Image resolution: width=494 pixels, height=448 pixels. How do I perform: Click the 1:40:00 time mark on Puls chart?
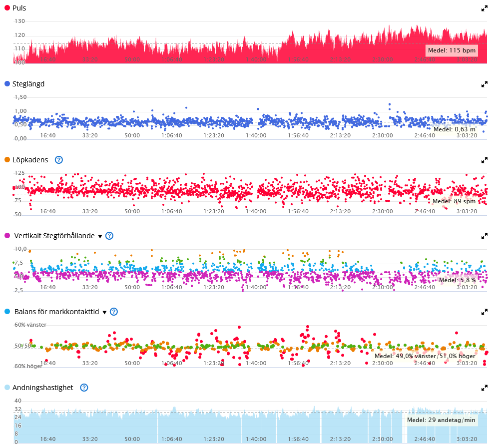click(x=256, y=59)
